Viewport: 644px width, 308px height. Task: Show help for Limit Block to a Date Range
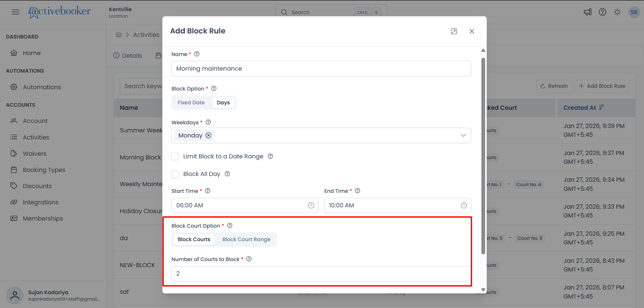pos(270,156)
